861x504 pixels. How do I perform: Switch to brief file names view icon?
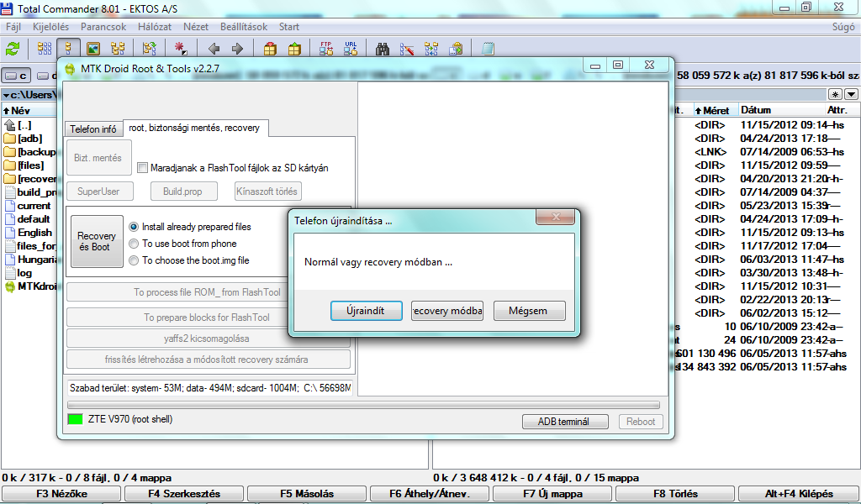click(x=45, y=49)
